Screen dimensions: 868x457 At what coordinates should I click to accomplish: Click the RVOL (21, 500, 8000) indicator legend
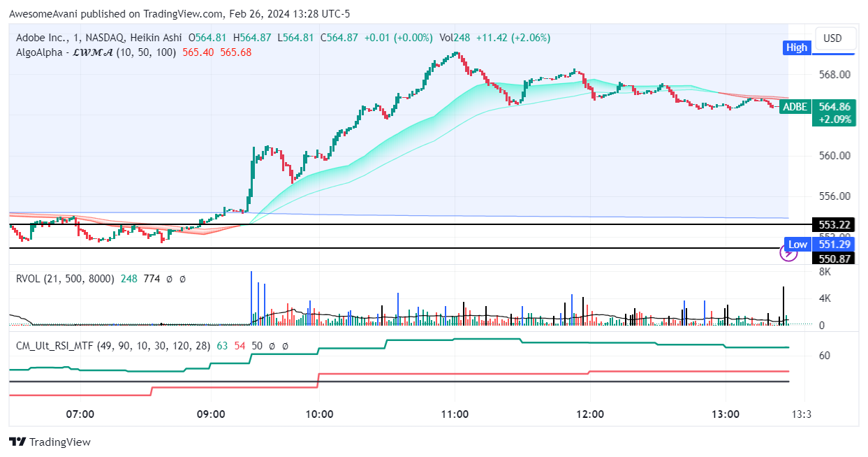[x=65, y=278]
